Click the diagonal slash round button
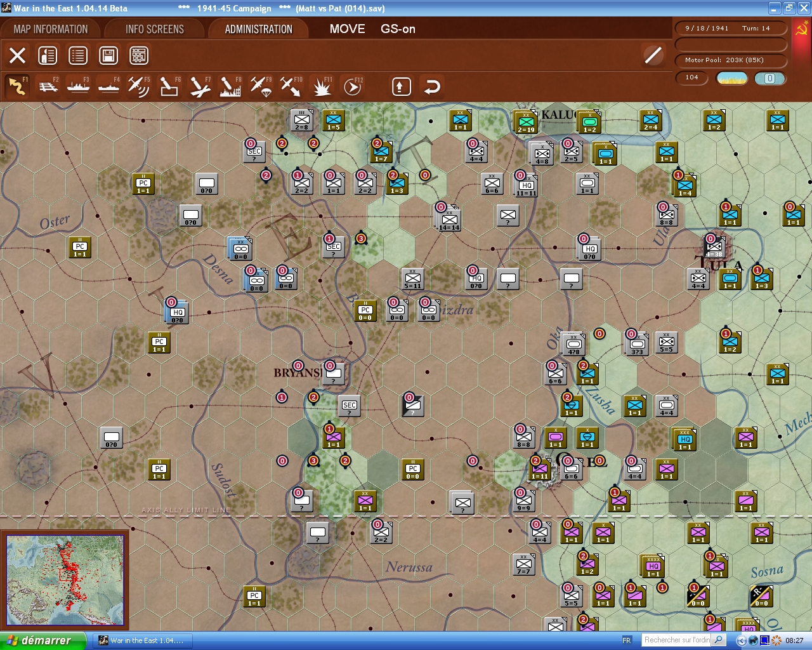812x650 pixels. tap(653, 55)
